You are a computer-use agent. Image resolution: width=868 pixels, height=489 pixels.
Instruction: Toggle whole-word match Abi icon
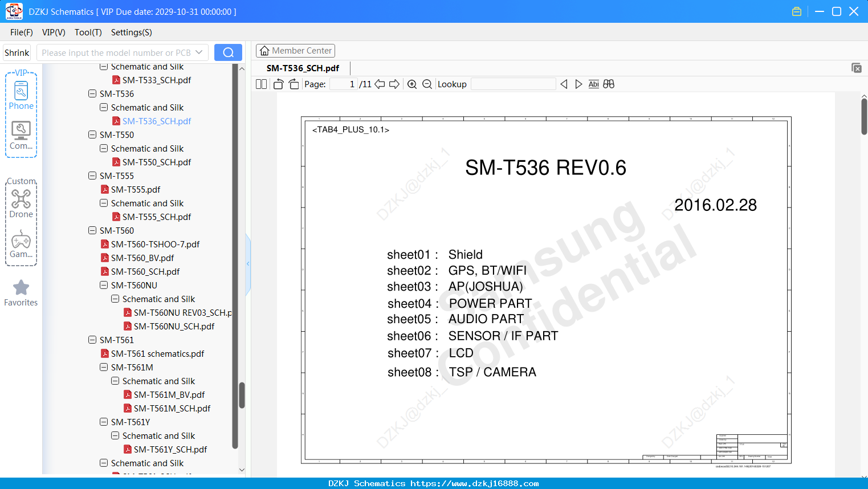pyautogui.click(x=594, y=84)
